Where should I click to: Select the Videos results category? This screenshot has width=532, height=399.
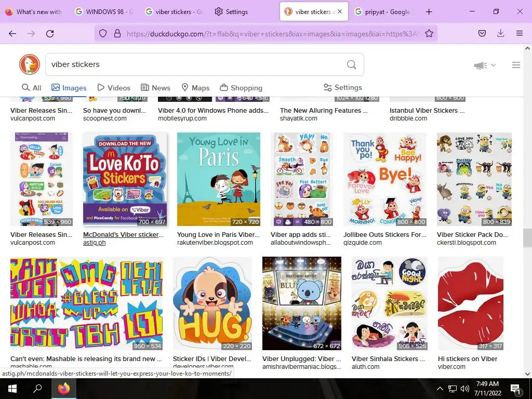(114, 88)
